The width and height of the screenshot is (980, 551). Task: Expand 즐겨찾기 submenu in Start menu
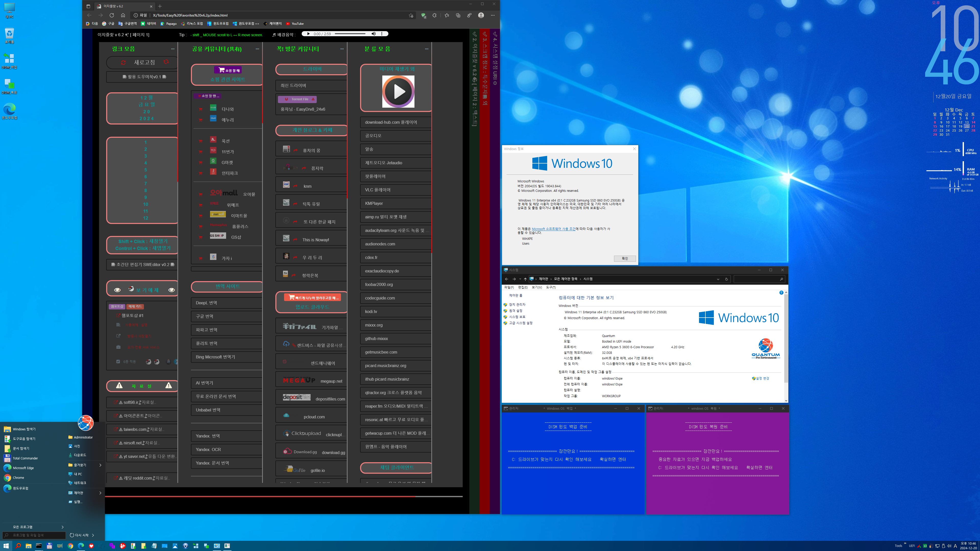click(84, 465)
